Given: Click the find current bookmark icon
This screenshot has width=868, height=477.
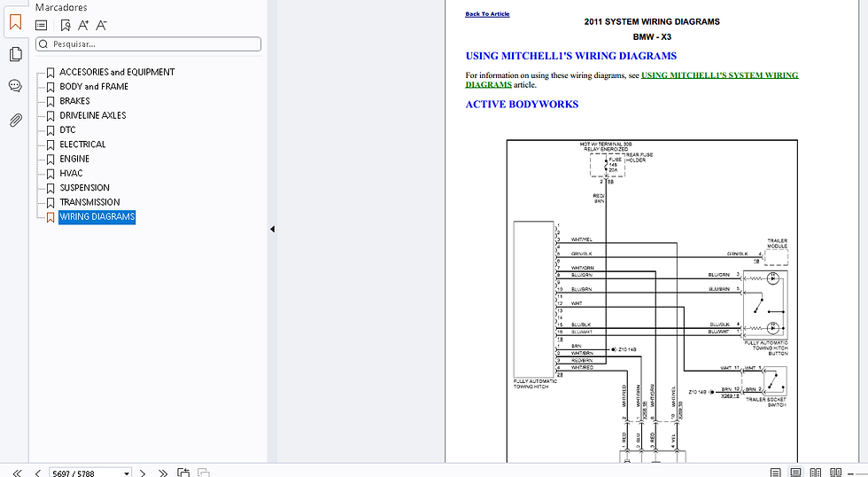Looking at the screenshot, I should [66, 25].
